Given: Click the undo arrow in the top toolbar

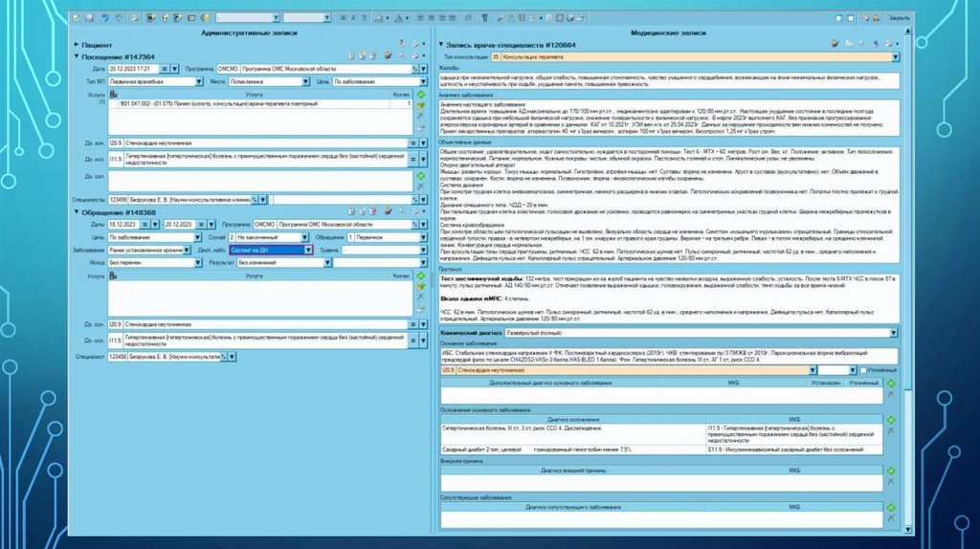Looking at the screenshot, I should 104,17.
